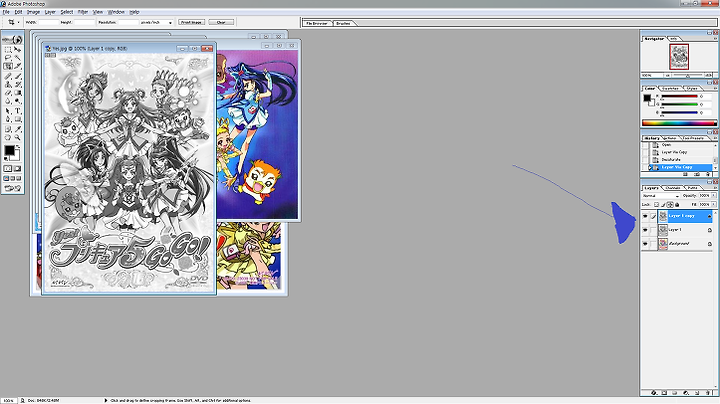Viewport: 720px width, 404px height.
Task: Select the Crop tool in toolbox
Action: coord(8,66)
